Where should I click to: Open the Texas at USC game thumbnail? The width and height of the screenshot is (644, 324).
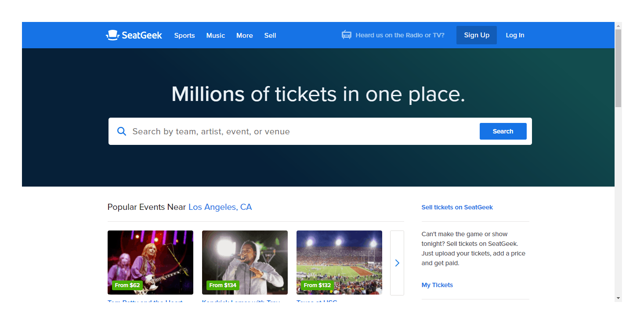[339, 263]
